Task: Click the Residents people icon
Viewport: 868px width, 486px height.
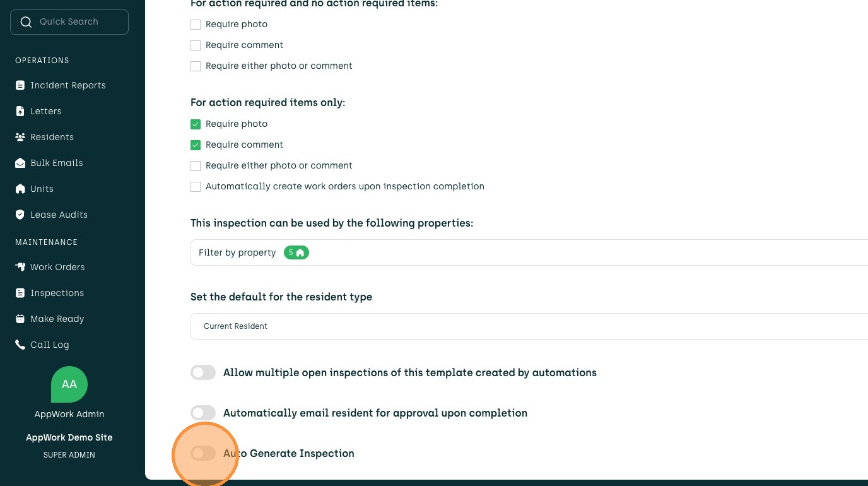Action: pyautogui.click(x=20, y=137)
